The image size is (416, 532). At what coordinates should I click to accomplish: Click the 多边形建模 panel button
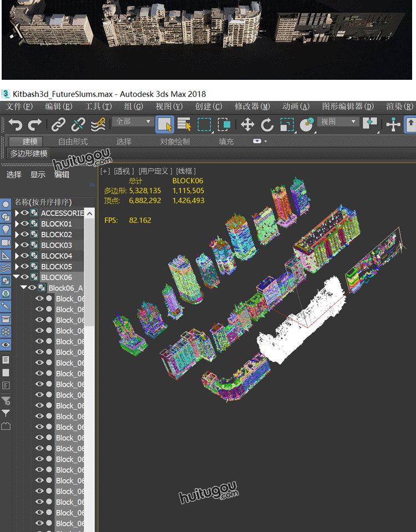29,154
